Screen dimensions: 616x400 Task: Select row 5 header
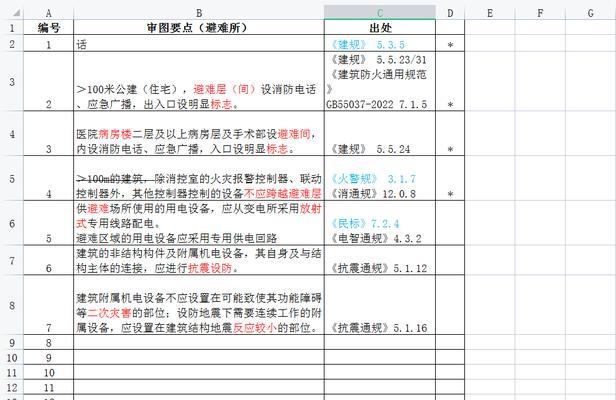pos(12,178)
